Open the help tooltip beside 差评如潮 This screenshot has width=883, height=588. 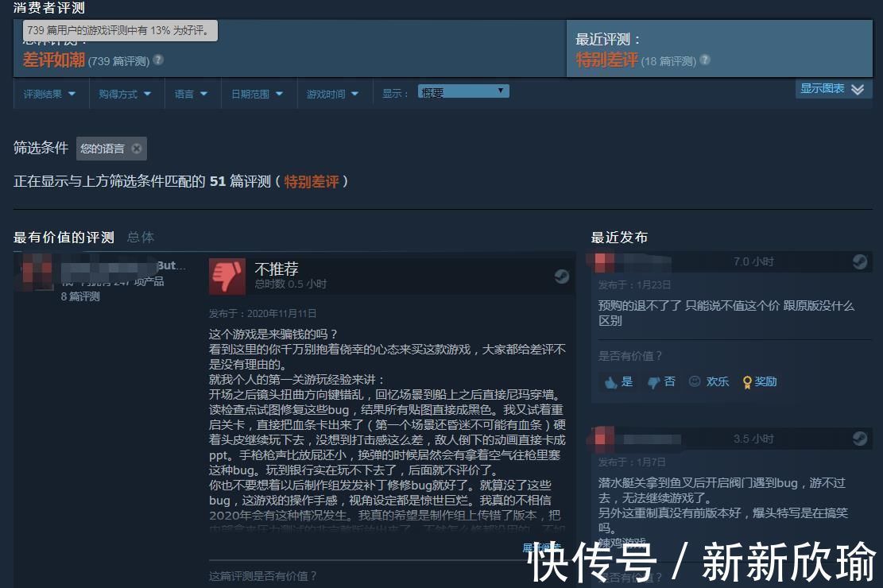click(x=157, y=60)
